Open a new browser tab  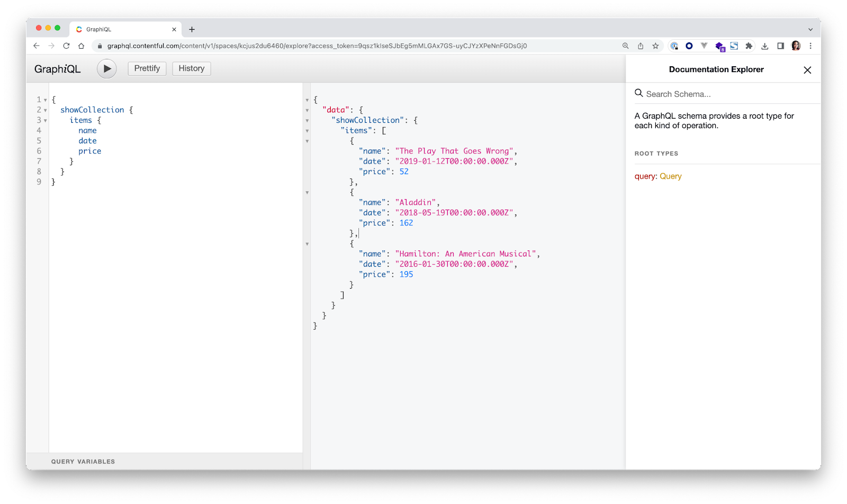192,29
